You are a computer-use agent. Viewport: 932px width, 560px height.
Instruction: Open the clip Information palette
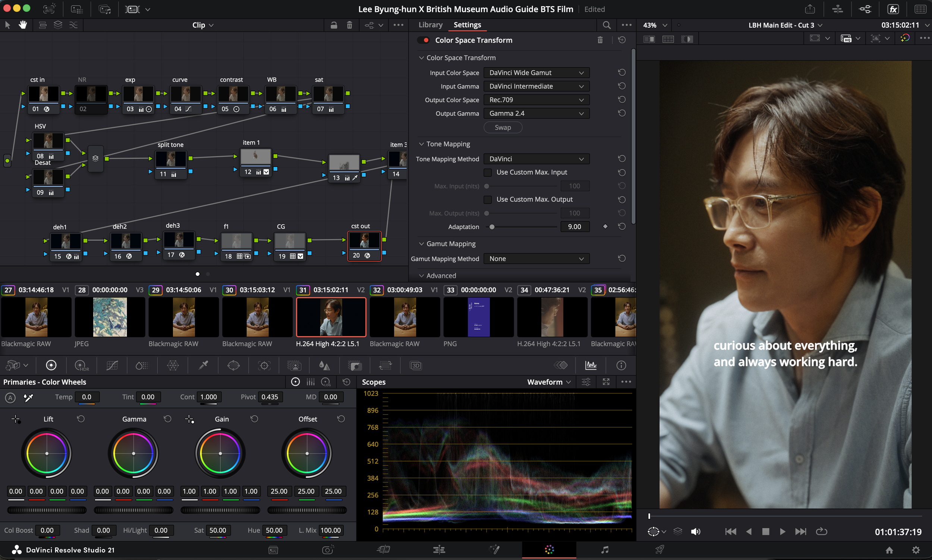tap(621, 365)
